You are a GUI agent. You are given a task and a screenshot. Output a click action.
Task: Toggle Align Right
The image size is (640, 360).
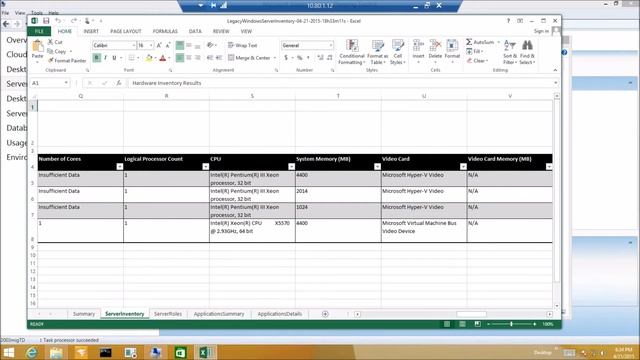pos(198,58)
